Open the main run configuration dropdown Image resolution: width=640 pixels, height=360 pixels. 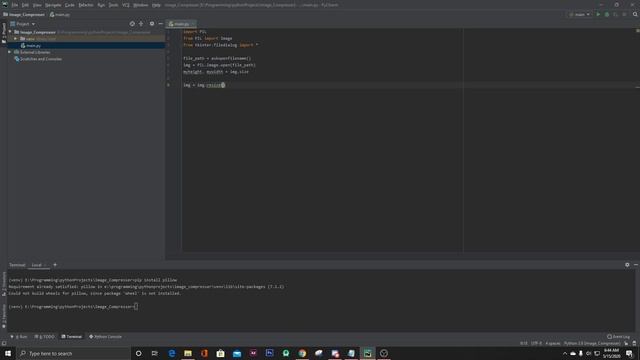[580, 14]
